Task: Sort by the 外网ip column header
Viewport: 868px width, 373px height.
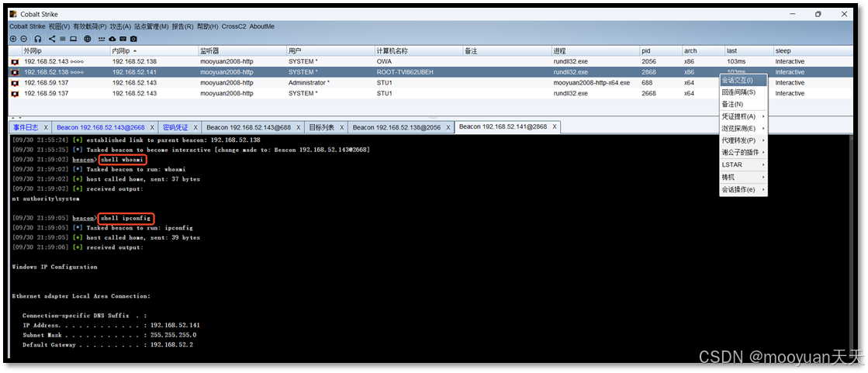Action: click(x=65, y=51)
